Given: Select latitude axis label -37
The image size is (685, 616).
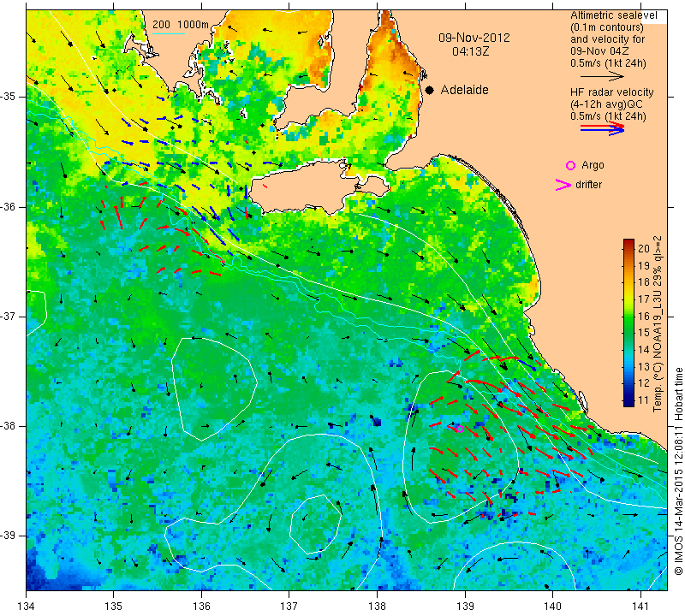Looking at the screenshot, I should 9,316.
